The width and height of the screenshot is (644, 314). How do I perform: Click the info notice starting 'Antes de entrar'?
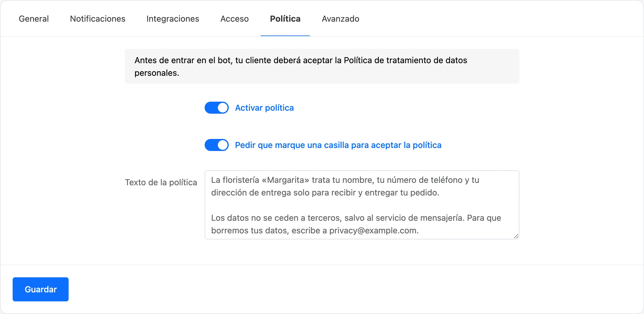coord(322,66)
